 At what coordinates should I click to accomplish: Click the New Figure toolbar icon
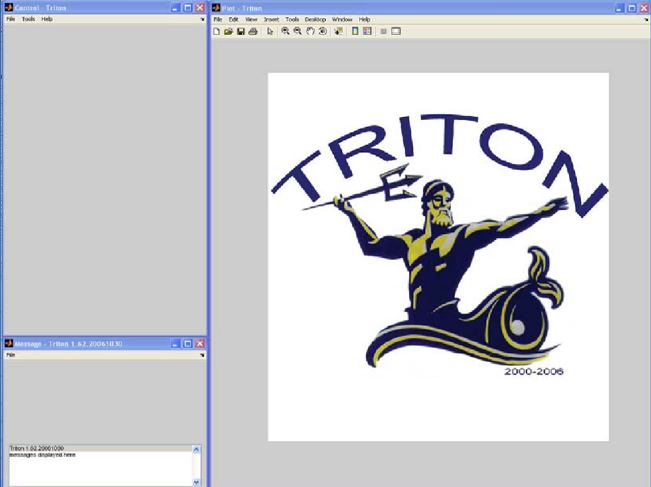click(217, 31)
